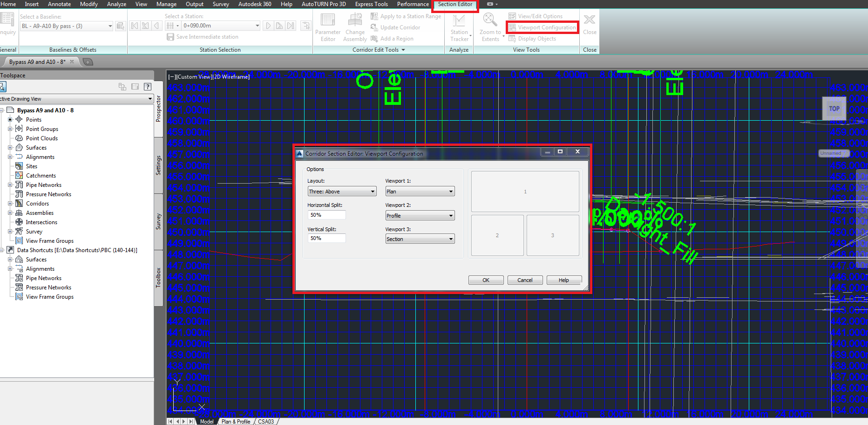Click the Toolspace help question mark icon

148,87
